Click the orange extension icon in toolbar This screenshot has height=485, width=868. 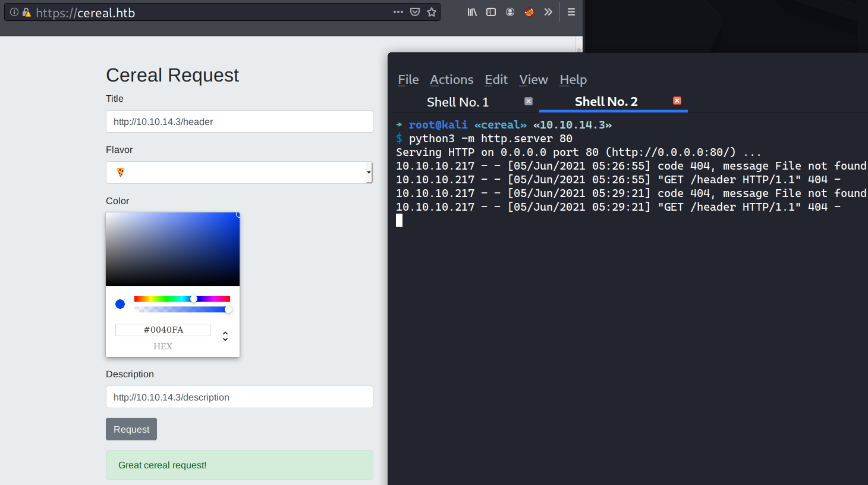(529, 12)
